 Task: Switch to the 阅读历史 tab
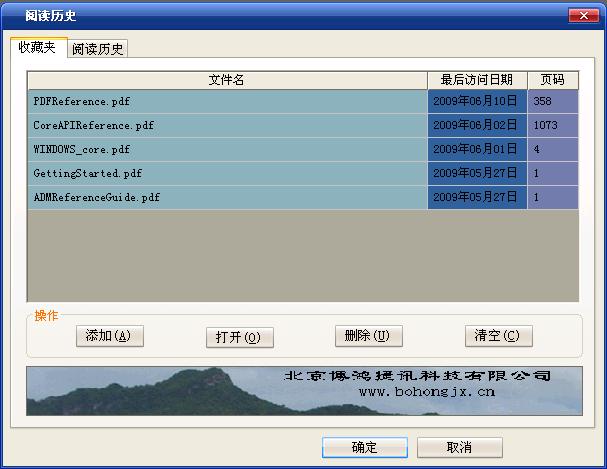(x=98, y=49)
